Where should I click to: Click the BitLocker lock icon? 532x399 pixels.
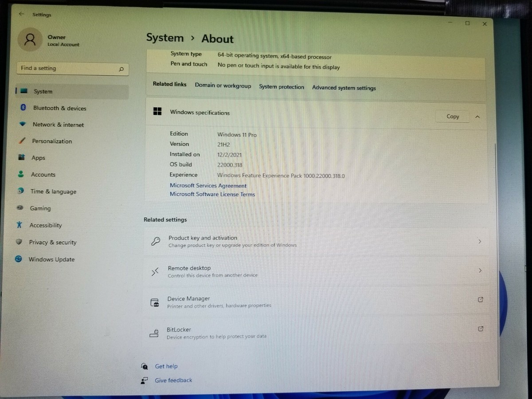pos(154,333)
